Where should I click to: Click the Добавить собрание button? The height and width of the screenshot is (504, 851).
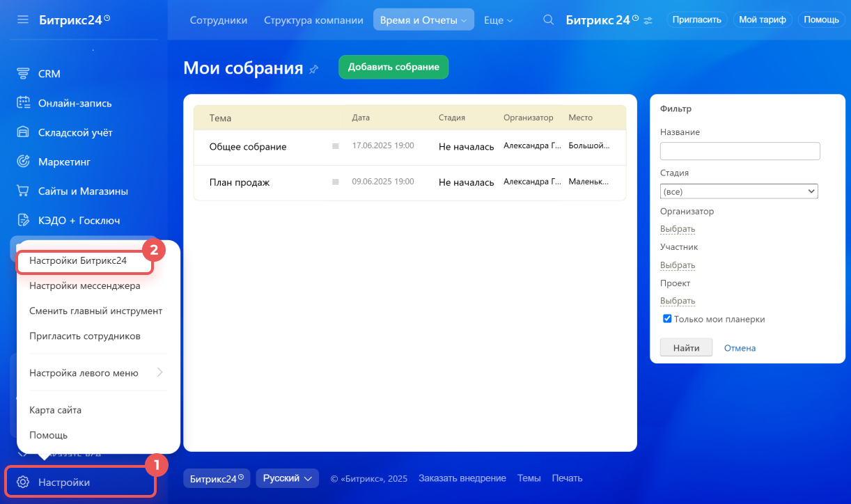(393, 67)
